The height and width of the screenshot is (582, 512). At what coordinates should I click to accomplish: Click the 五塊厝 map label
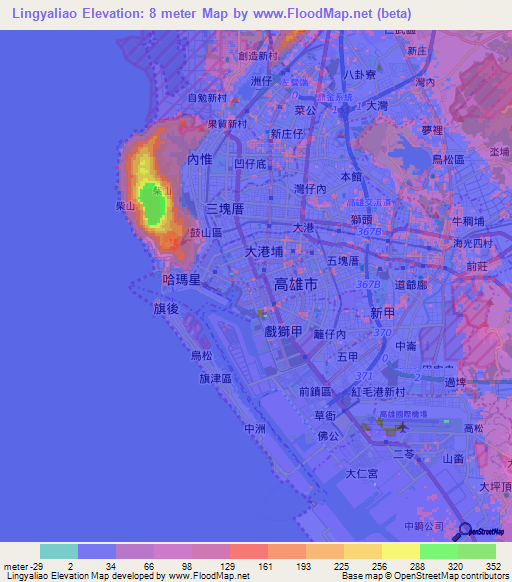coord(343,261)
